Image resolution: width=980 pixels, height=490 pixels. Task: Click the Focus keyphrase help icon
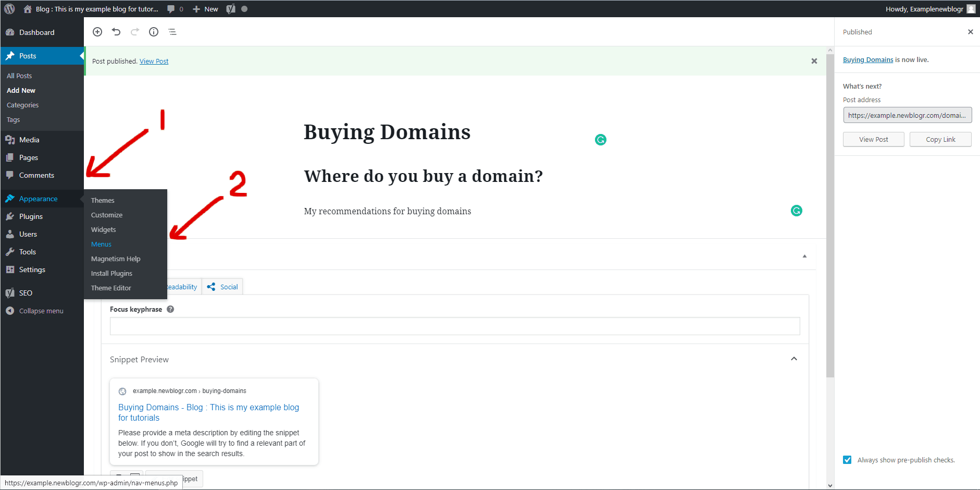click(x=170, y=309)
